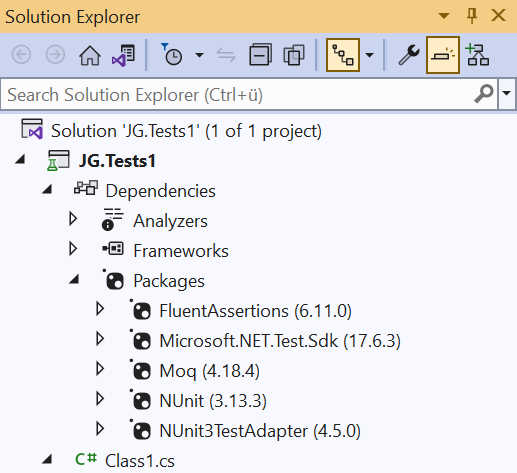Screen dimensions: 517x473
Task: Toggle Preview Selected Items button
Action: click(443, 55)
